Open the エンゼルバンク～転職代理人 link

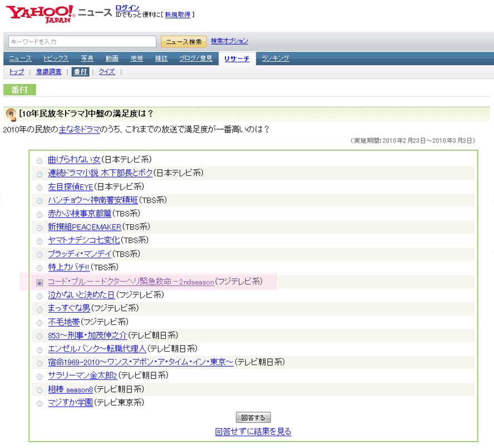click(97, 349)
